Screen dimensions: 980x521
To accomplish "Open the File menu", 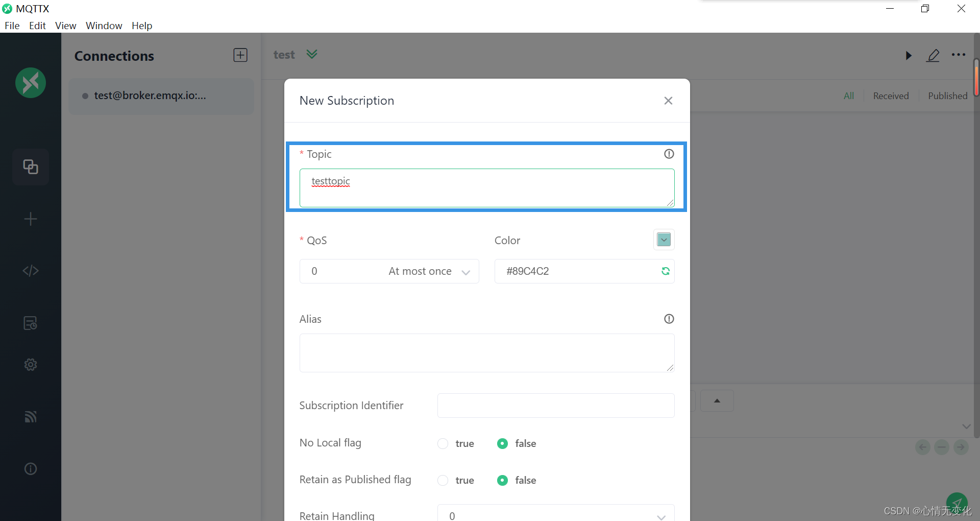I will [12, 26].
